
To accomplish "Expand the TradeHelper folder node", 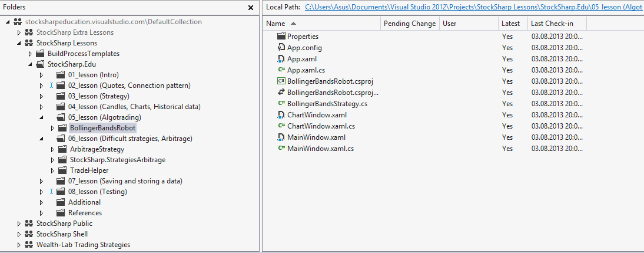I will pos(52,170).
